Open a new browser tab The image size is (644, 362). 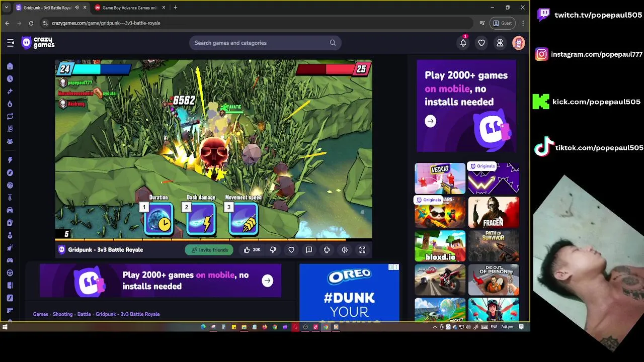pyautogui.click(x=175, y=8)
